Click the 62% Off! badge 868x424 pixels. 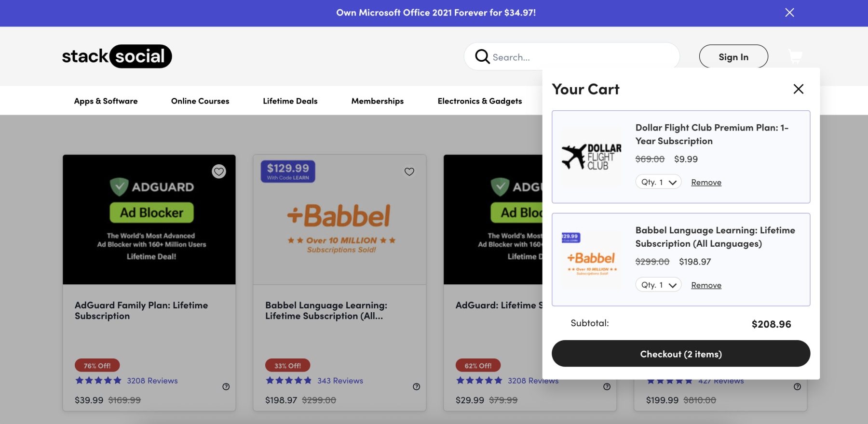478,365
